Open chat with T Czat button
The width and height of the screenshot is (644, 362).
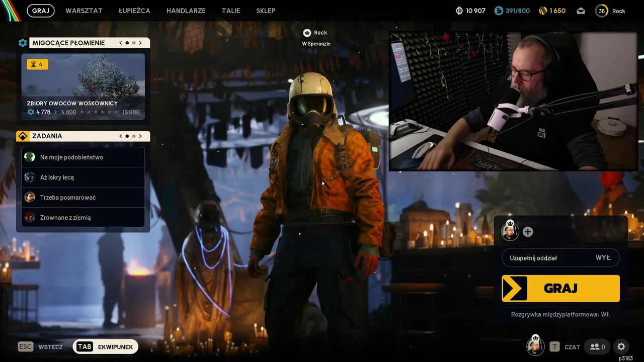click(x=565, y=347)
